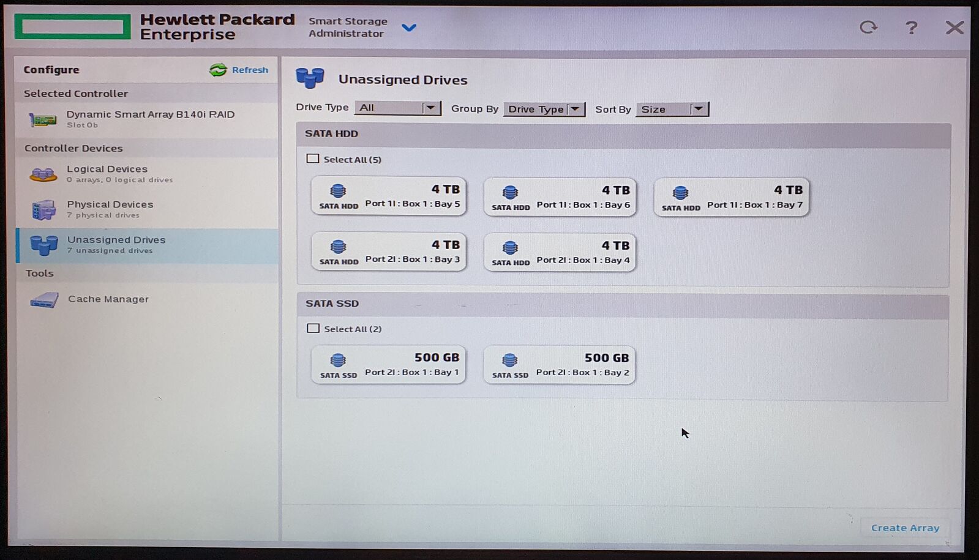
Task: Open Physical Devices
Action: tap(147, 209)
